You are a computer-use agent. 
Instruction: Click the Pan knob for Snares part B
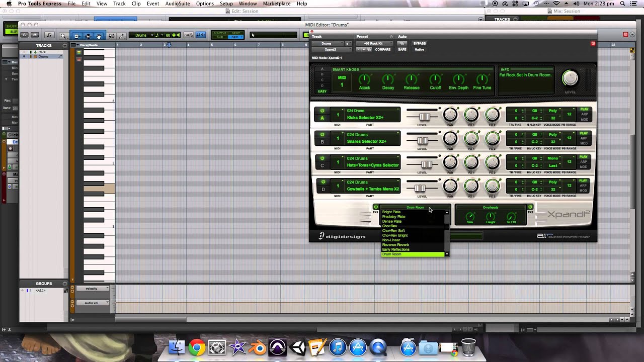(450, 138)
